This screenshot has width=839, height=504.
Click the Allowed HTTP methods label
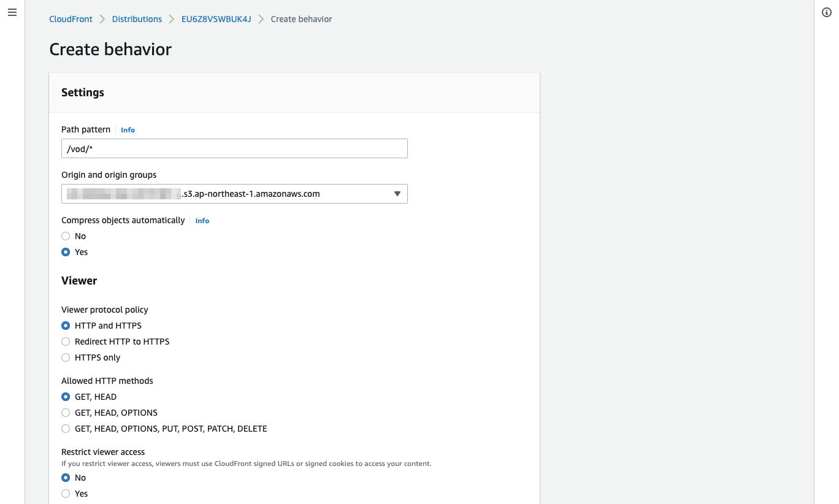tap(107, 381)
